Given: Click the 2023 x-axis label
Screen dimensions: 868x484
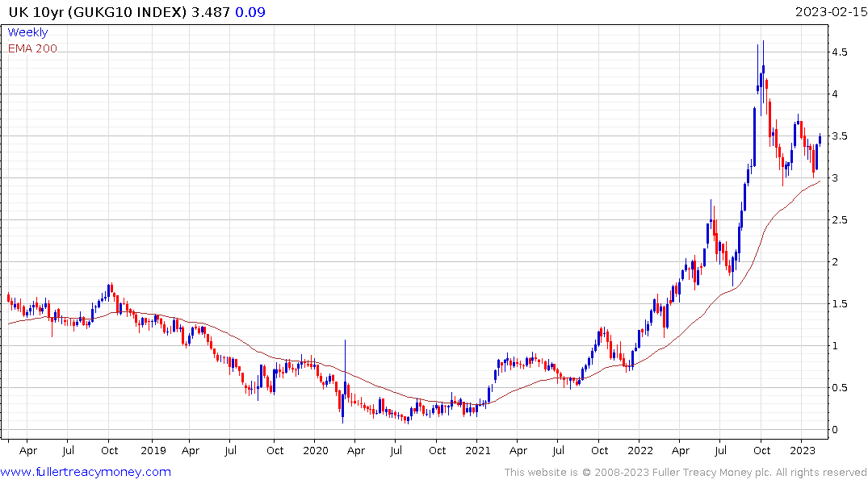Looking at the screenshot, I should [x=803, y=450].
